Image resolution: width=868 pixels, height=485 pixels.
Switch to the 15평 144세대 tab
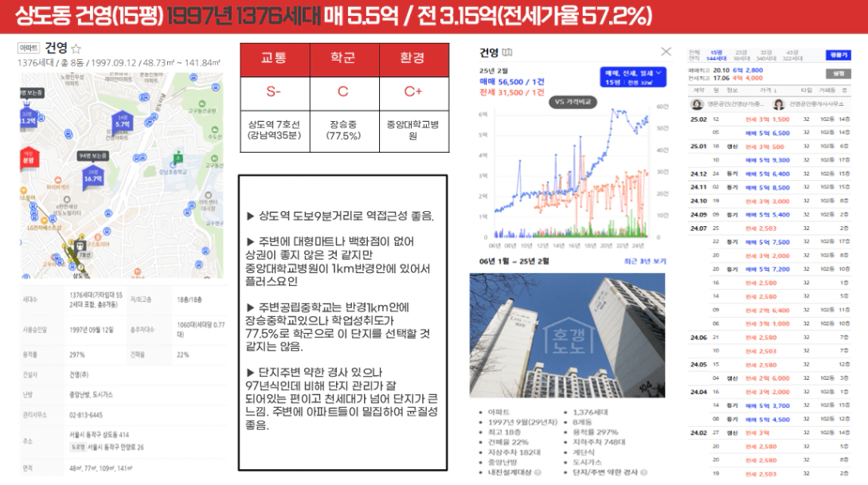[x=717, y=56]
